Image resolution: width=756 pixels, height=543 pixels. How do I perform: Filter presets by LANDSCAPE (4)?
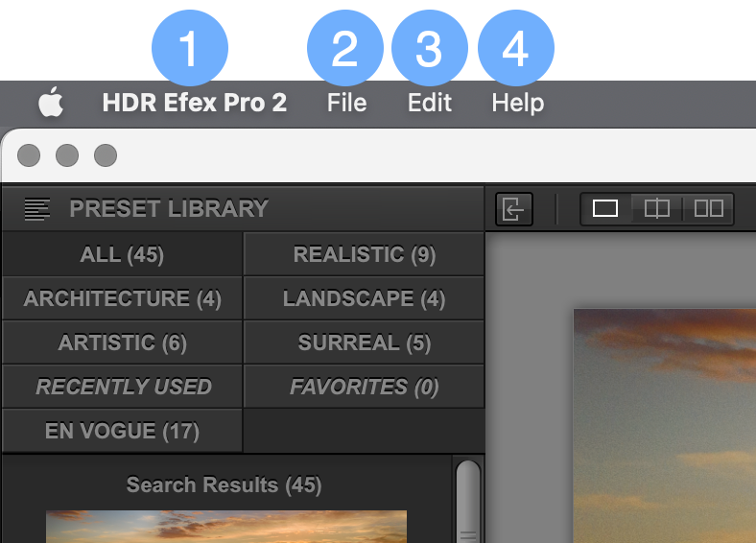coord(364,298)
